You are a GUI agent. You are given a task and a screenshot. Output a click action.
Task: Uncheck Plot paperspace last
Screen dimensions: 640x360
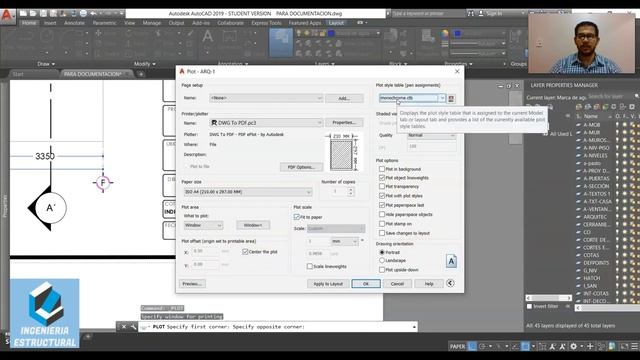click(x=382, y=205)
